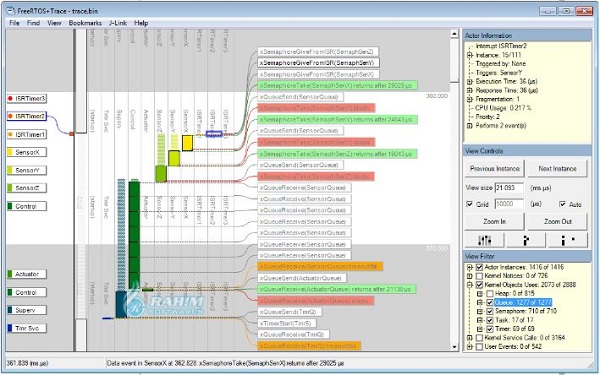Select the SensorX actor in the legend
Image resolution: width=600 pixels, height=375 pixels.
27,152
